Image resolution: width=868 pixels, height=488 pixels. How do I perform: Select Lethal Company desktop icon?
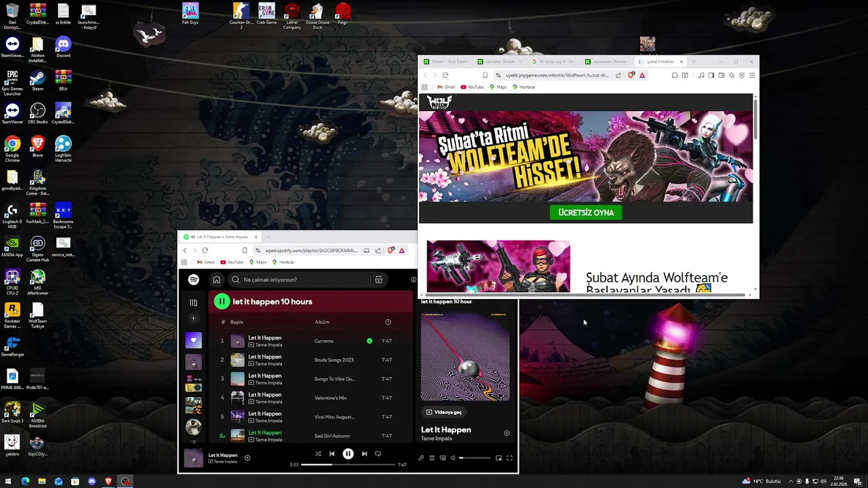(x=292, y=16)
